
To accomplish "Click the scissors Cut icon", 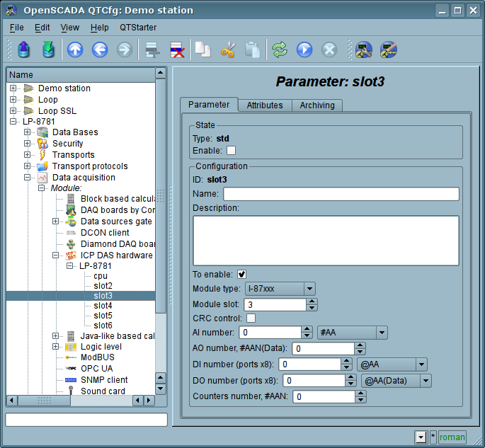I will 228,50.
